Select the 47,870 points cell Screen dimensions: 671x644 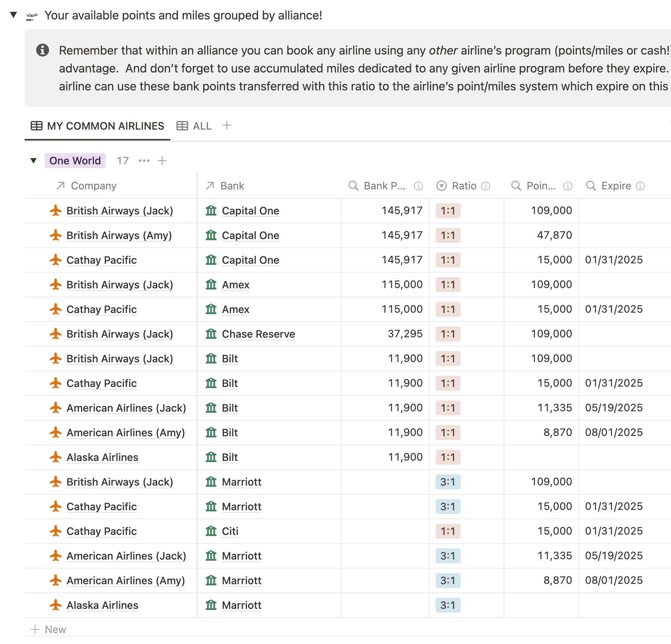click(541, 235)
